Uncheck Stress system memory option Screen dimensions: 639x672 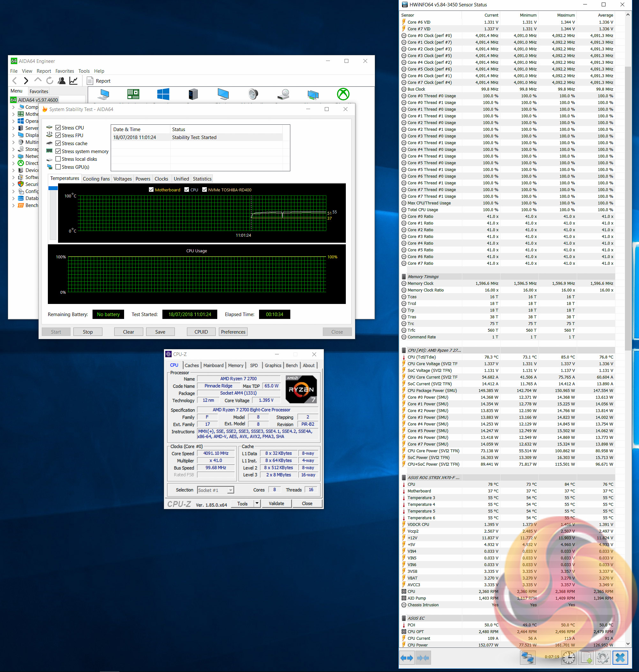click(x=58, y=151)
